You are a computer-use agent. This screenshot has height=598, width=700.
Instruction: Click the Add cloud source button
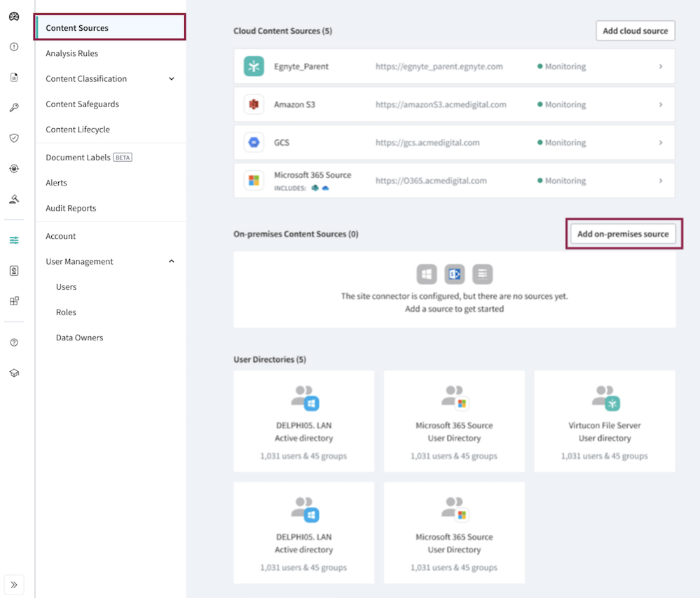[x=635, y=31]
